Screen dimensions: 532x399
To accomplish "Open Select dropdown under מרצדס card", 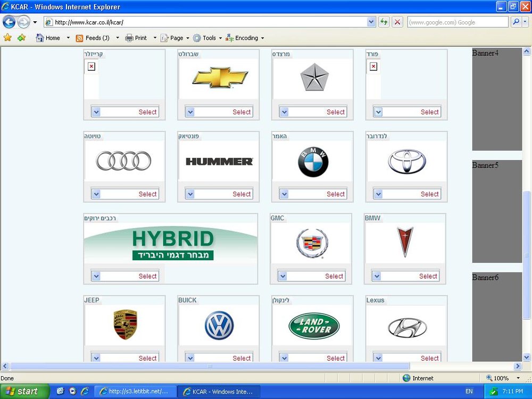I will [x=313, y=112].
